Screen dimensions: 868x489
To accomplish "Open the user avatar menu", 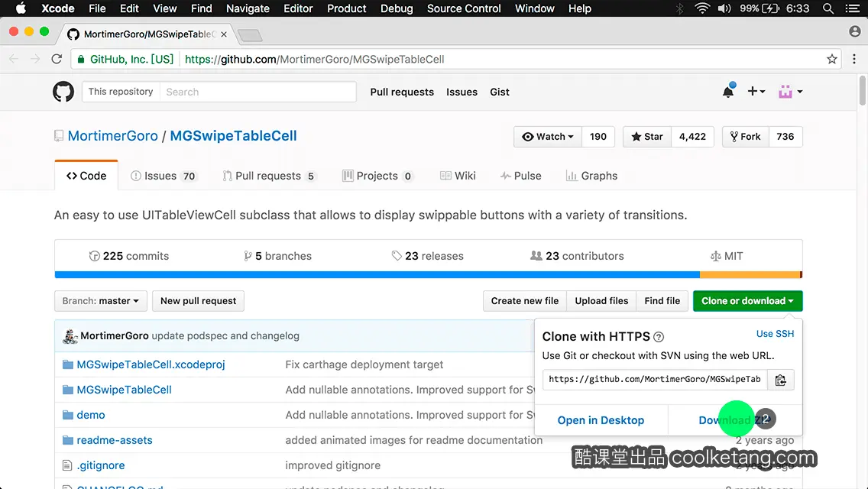I will tap(791, 92).
